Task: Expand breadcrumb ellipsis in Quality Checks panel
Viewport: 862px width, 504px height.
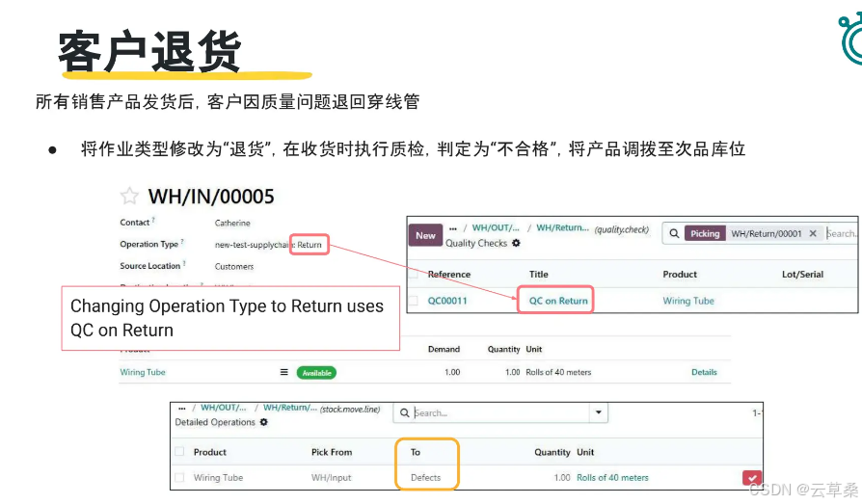Action: [x=453, y=228]
